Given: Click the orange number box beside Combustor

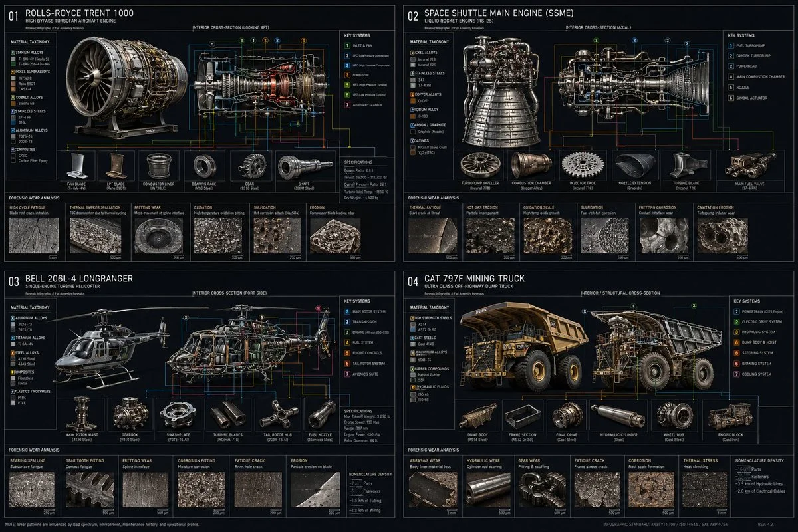Looking at the screenshot, I should pos(347,75).
